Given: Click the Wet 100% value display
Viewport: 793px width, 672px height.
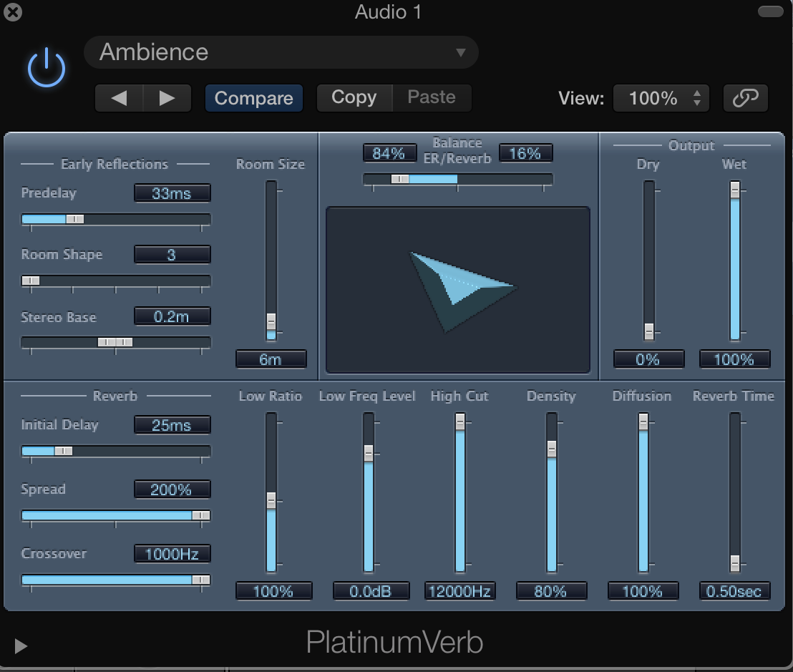Looking at the screenshot, I should (x=734, y=359).
